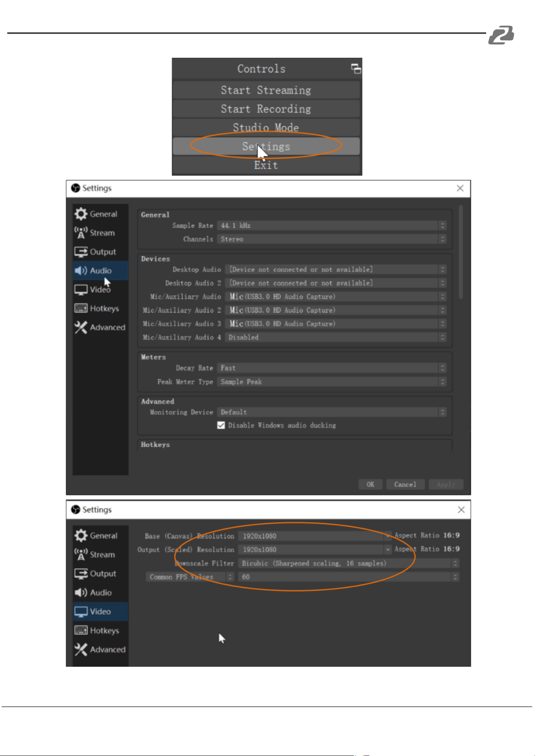
Task: Click the Stream antenna icon in Video settings window
Action: (81, 554)
